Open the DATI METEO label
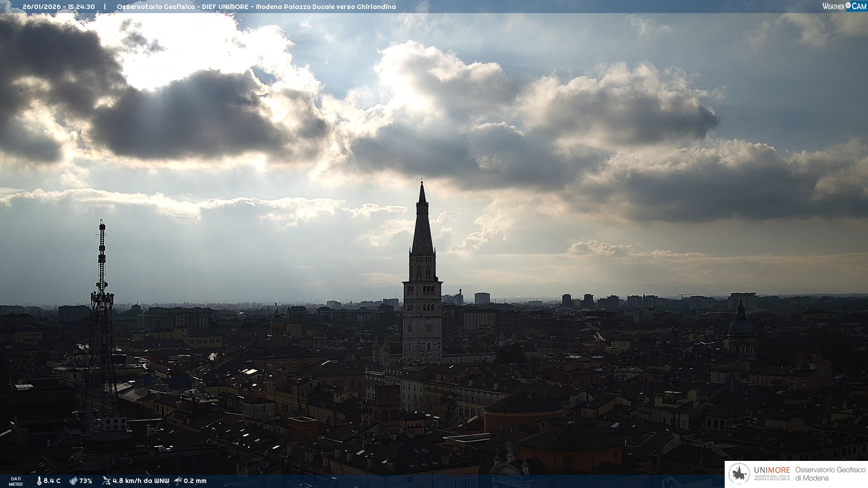 point(16,481)
